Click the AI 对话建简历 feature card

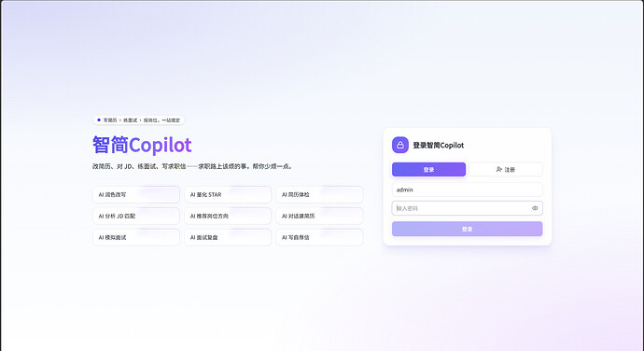[x=319, y=216]
